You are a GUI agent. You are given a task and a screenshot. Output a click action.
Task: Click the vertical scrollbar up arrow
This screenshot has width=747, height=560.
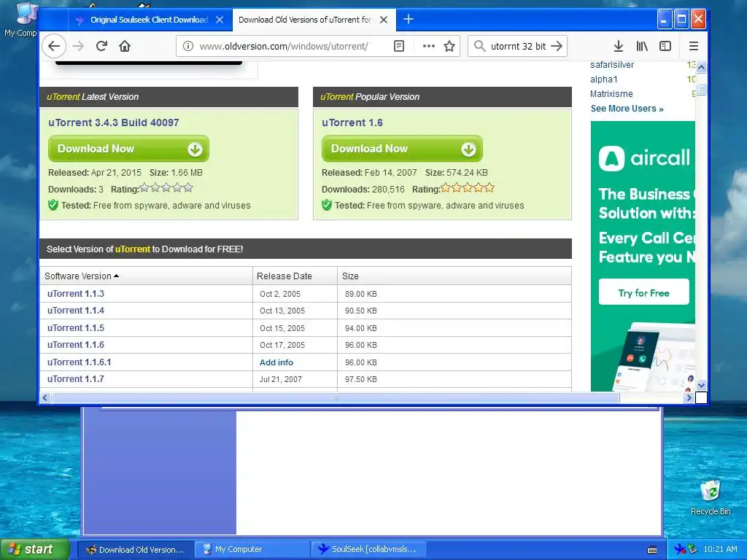[x=701, y=67]
